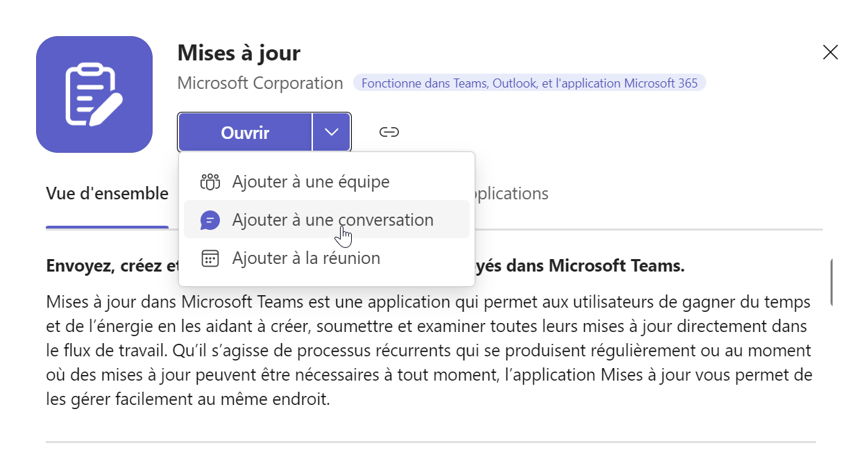868x473 pixels.
Task: Click the chat bubble icon in the conversation option
Action: 210,219
